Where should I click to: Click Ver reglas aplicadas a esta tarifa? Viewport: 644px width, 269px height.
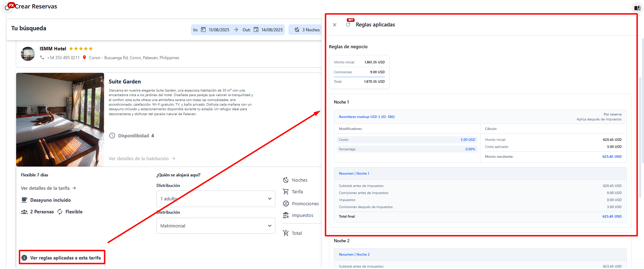(x=65, y=258)
